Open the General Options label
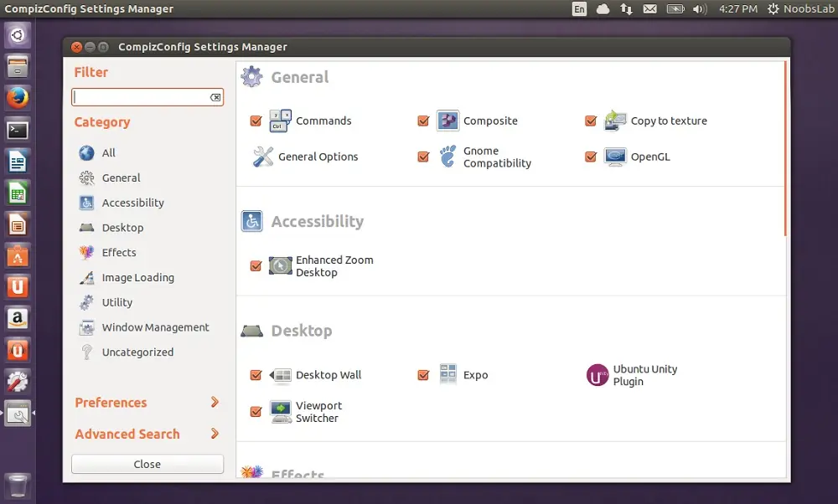This screenshot has width=838, height=504. pyautogui.click(x=318, y=157)
